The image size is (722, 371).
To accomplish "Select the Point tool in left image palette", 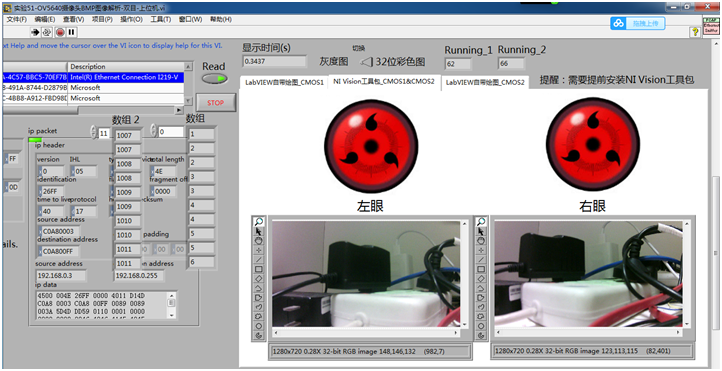I will [x=259, y=250].
